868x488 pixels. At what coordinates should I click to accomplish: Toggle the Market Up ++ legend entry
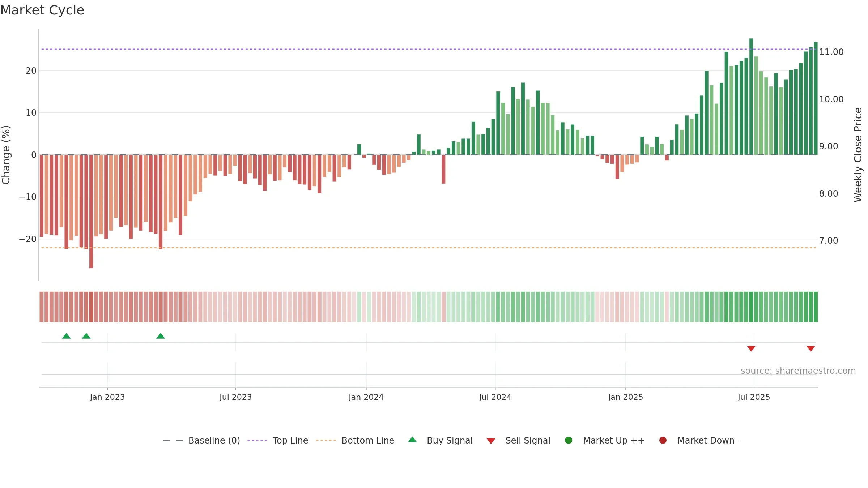[x=605, y=440]
